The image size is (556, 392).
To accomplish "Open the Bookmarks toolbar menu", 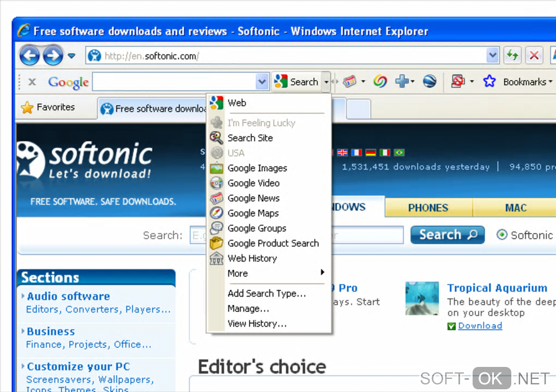I will coord(527,82).
